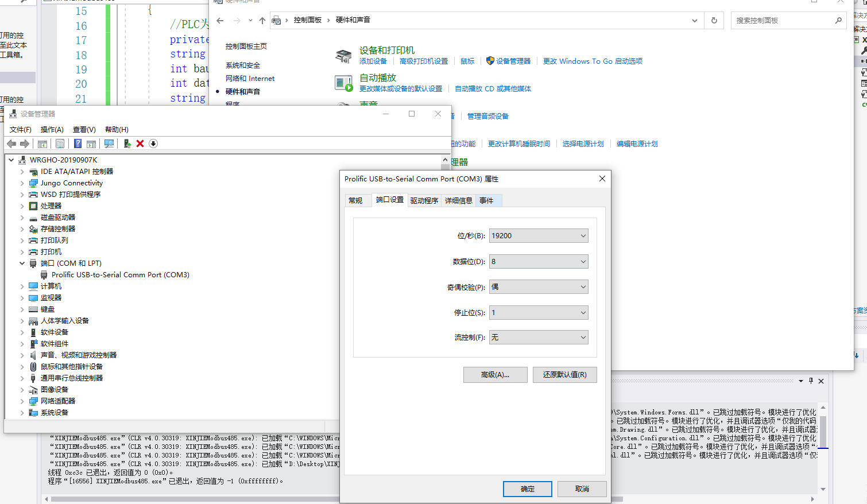Image resolution: width=867 pixels, height=504 pixels.
Task: Click the 还原默认值(R) button
Action: 564,375
